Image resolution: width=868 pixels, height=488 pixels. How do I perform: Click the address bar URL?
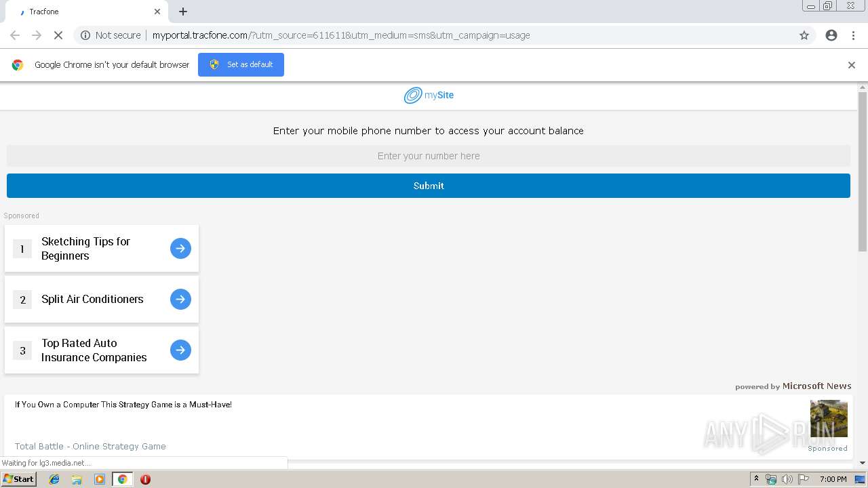(x=341, y=35)
